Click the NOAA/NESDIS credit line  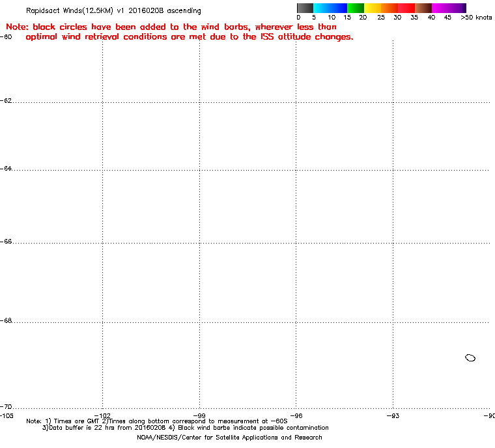pyautogui.click(x=229, y=438)
